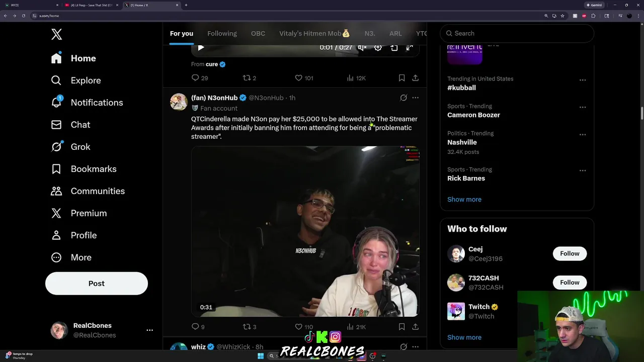Play the N3onHub video thumbnail
The height and width of the screenshot is (362, 644).
tap(305, 231)
